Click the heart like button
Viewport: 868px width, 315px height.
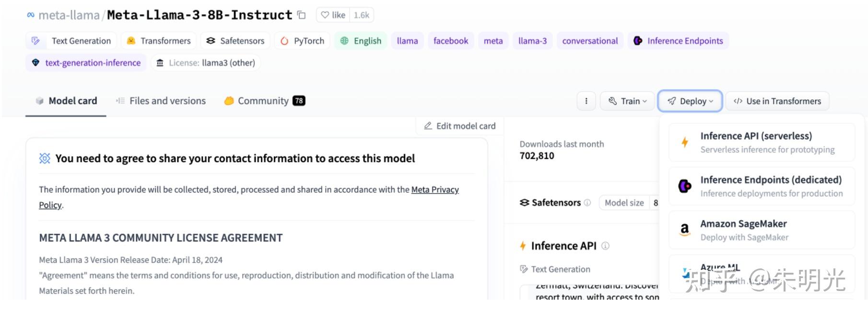(x=333, y=15)
